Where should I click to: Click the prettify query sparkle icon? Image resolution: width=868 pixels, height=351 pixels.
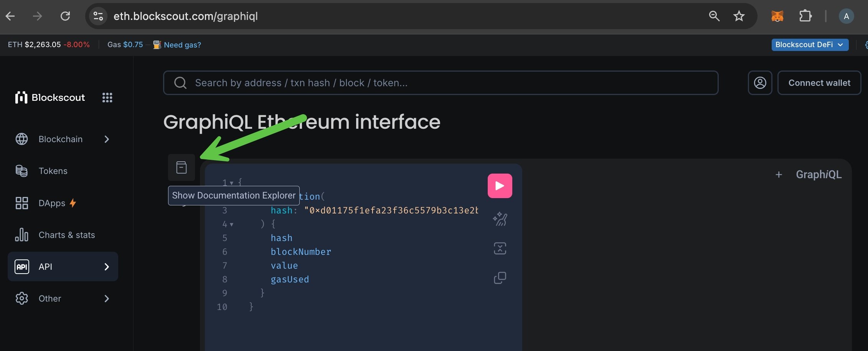point(500,219)
